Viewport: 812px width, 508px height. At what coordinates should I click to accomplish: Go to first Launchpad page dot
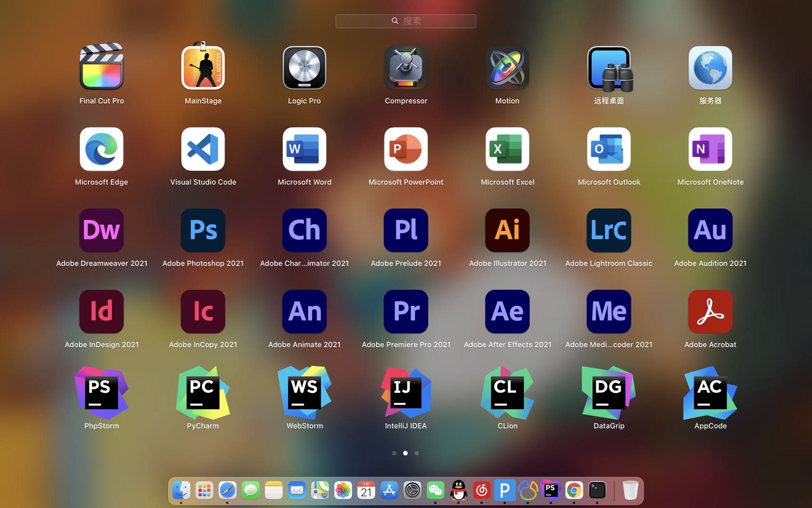[394, 453]
